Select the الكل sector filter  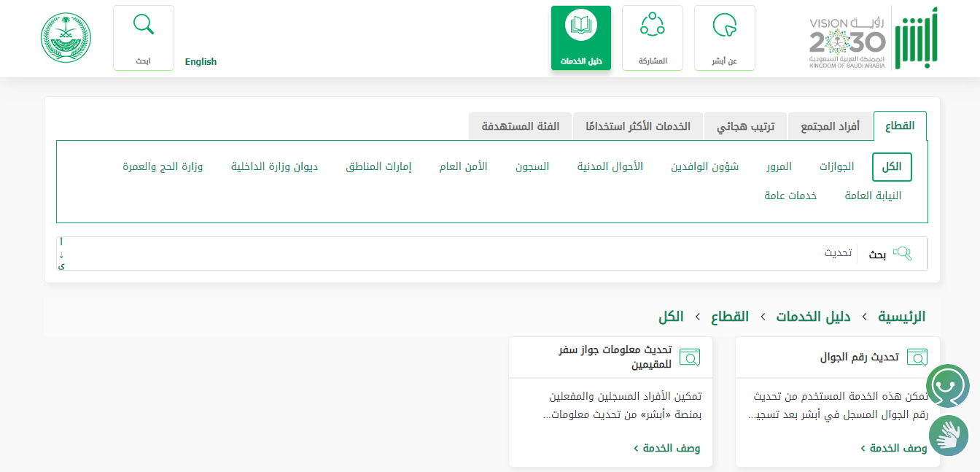coord(891,167)
